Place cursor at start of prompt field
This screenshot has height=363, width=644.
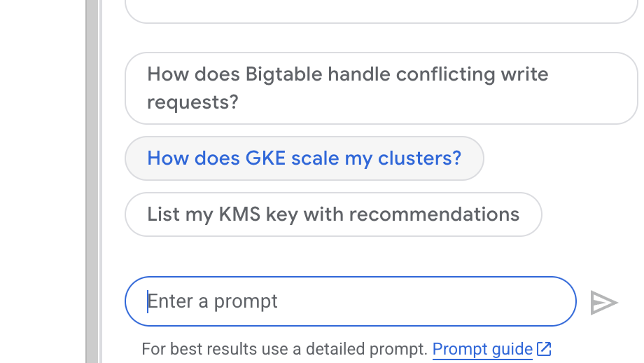point(148,301)
